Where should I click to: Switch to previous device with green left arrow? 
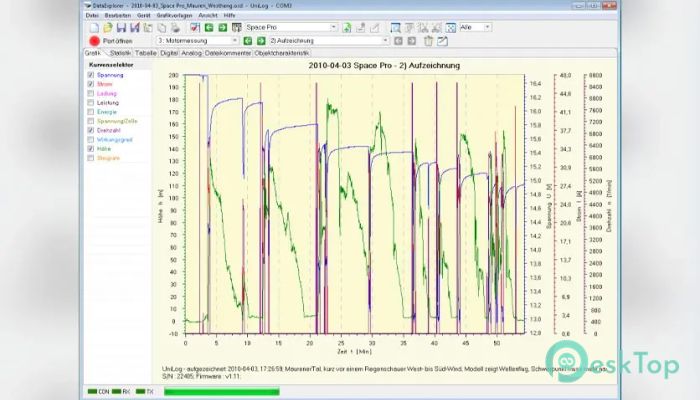pos(208,28)
